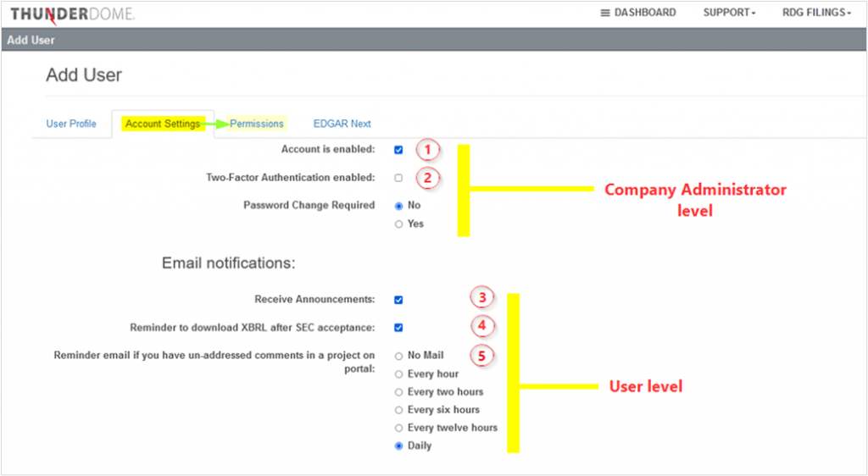Switch to the User Profile tab

click(x=71, y=124)
